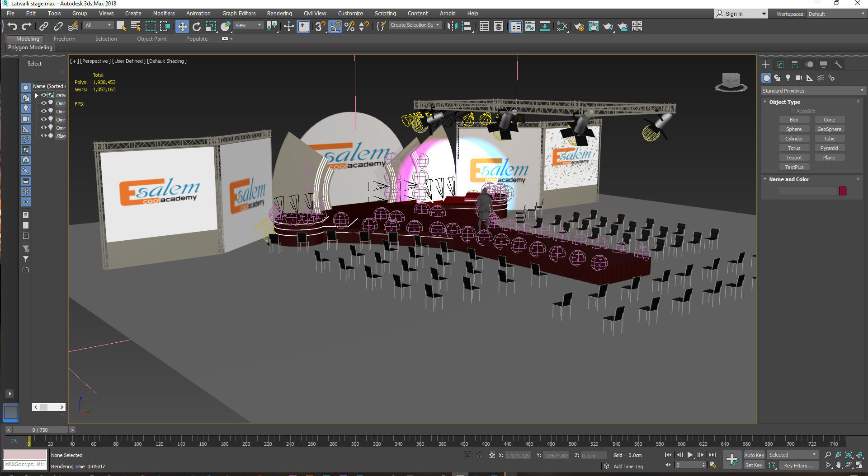Click Rectangular Selection Region icon
The image size is (868, 476).
click(x=151, y=27)
